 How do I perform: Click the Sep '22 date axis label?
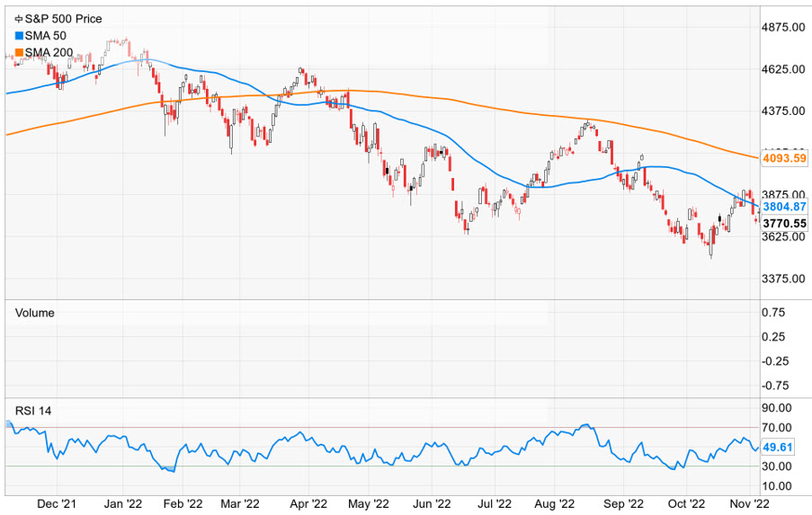(623, 503)
